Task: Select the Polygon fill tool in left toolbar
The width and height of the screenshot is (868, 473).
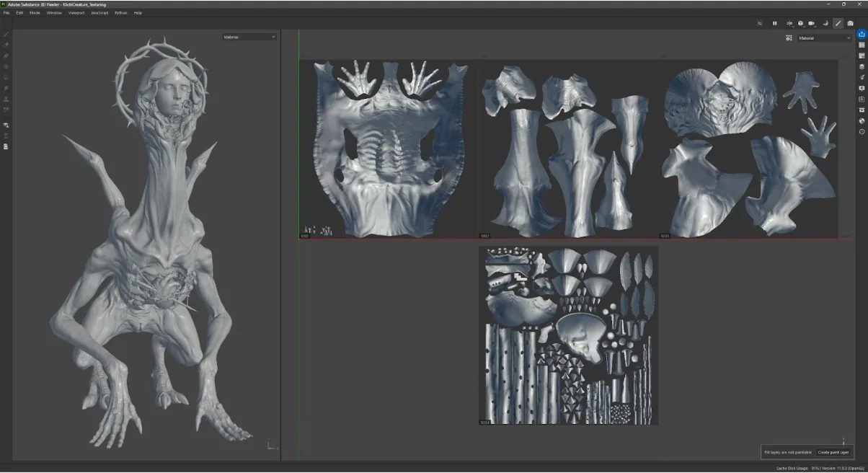Action: pyautogui.click(x=6, y=66)
